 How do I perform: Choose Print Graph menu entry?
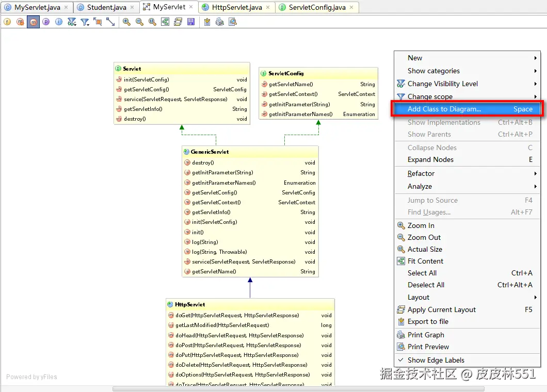pyautogui.click(x=468, y=335)
